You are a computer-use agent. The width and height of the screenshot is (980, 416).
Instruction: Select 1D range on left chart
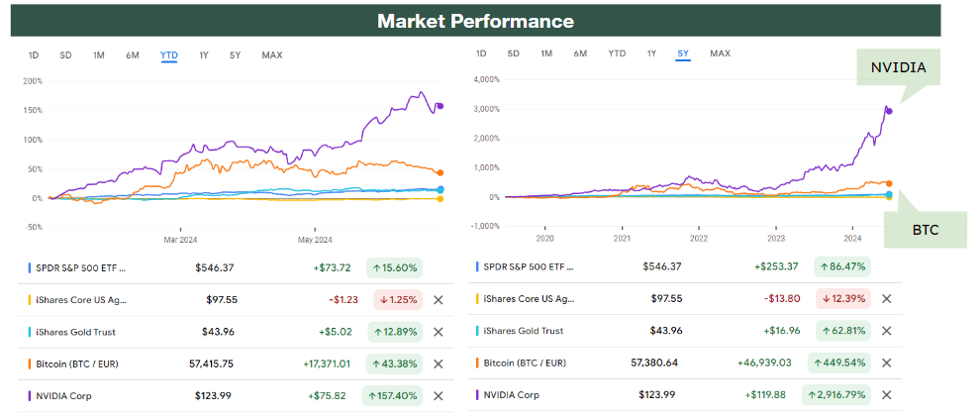coord(34,55)
